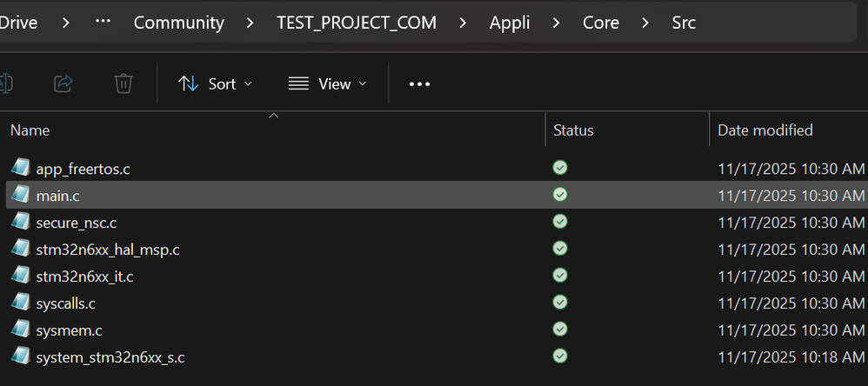Image resolution: width=868 pixels, height=386 pixels.
Task: Select the stm32n6xx_hal_msp.c file
Action: (108, 250)
